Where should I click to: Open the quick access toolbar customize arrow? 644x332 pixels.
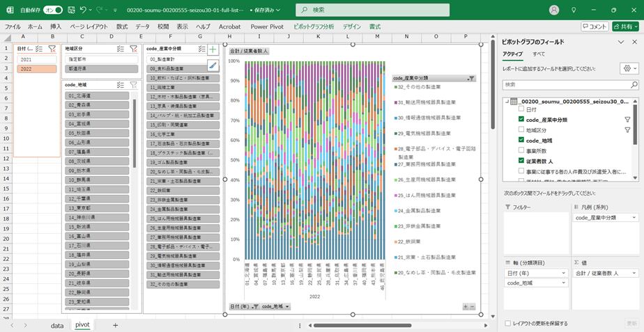[115, 10]
